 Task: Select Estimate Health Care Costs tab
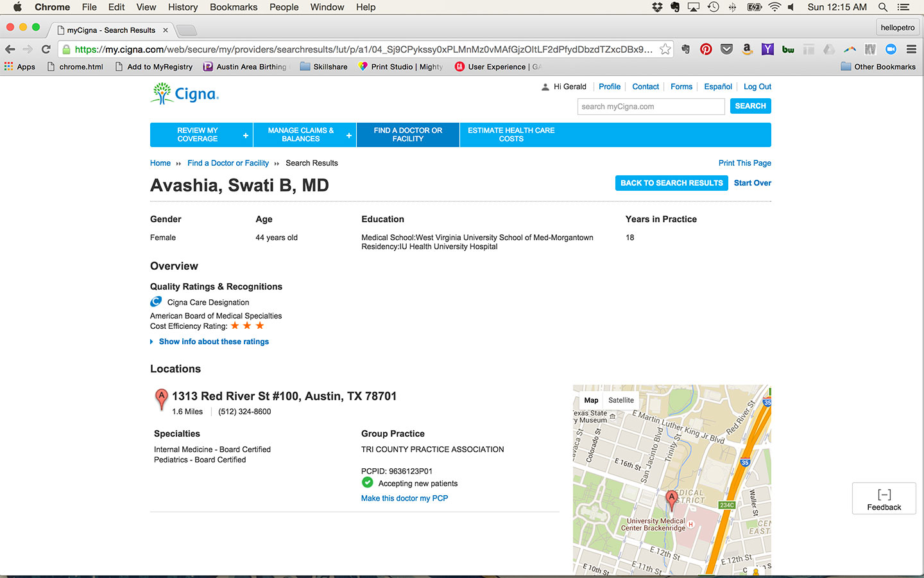click(511, 135)
